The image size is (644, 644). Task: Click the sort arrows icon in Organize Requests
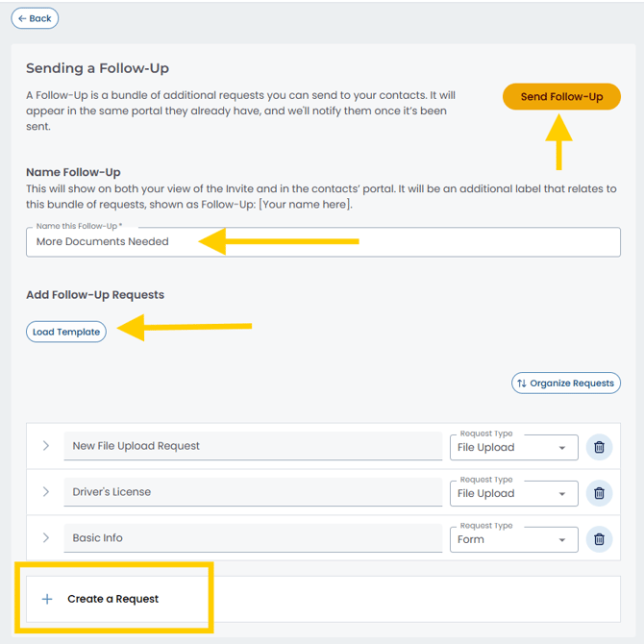(522, 384)
